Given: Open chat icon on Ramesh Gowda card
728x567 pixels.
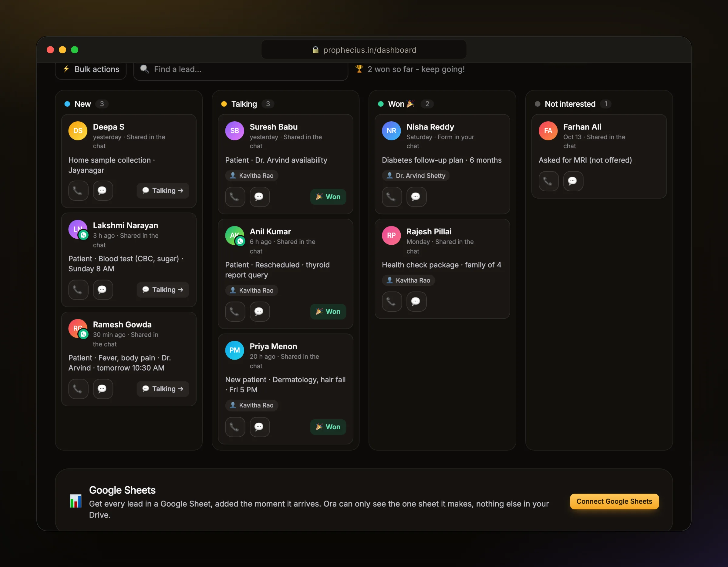Looking at the screenshot, I should pos(103,389).
